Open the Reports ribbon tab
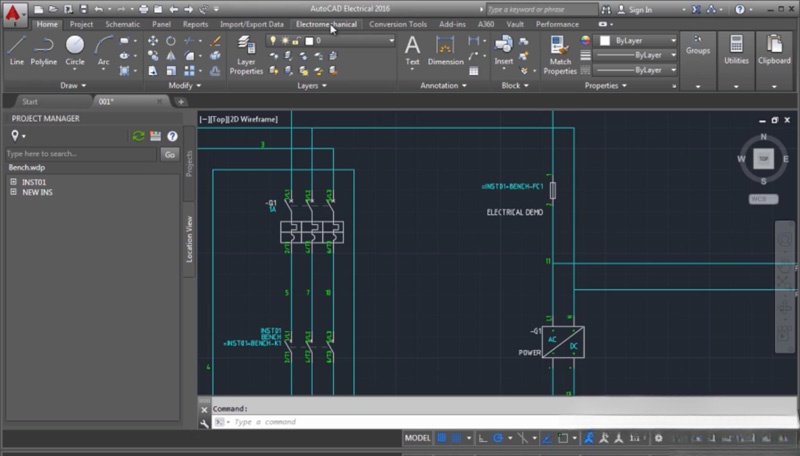Image resolution: width=800 pixels, height=456 pixels. (x=195, y=24)
